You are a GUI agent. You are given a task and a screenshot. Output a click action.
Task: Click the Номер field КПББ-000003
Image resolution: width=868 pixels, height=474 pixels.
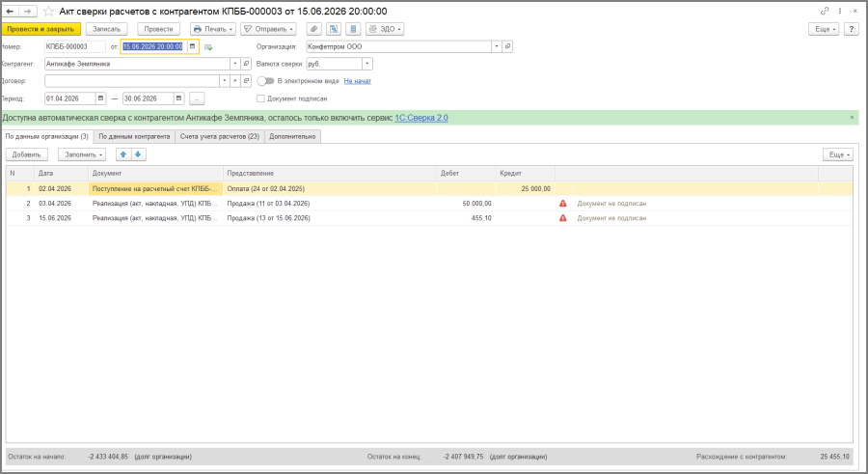(x=74, y=46)
